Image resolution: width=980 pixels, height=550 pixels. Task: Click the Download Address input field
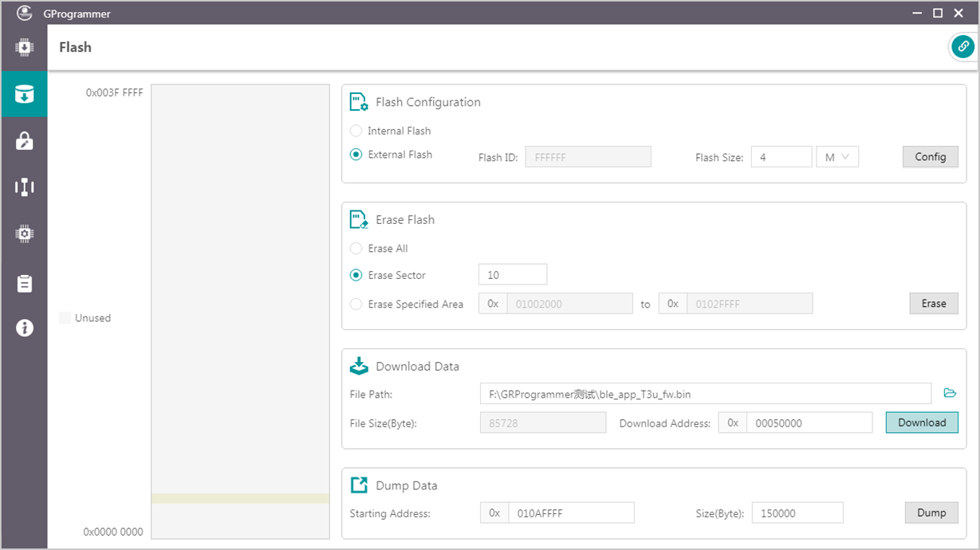coord(809,423)
